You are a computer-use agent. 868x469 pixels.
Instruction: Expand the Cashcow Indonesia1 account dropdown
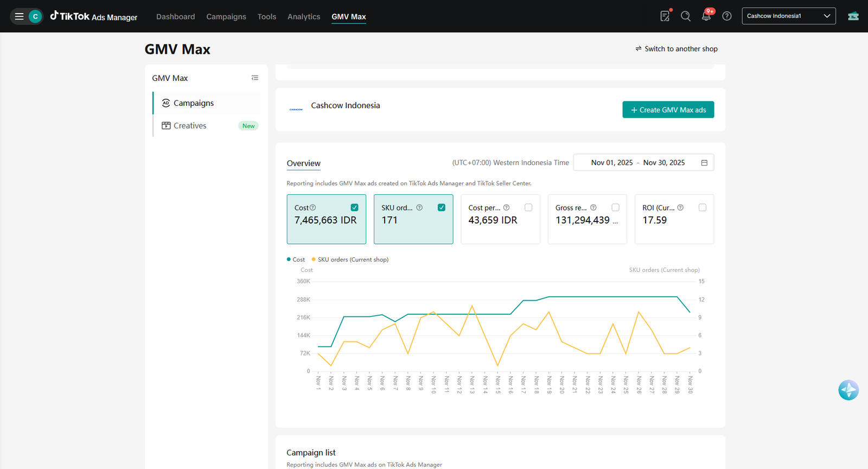[789, 16]
